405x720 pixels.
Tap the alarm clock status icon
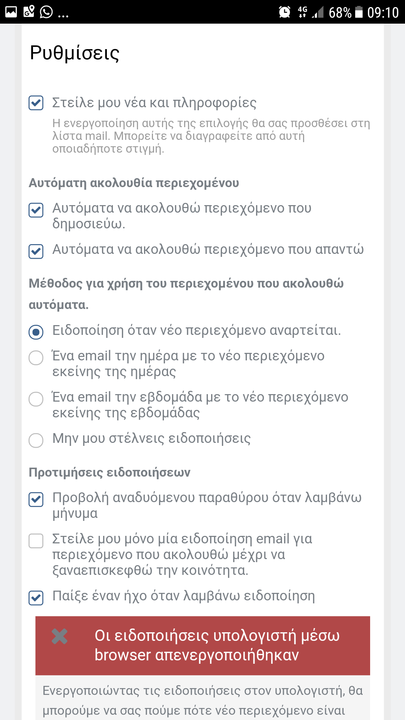284,12
